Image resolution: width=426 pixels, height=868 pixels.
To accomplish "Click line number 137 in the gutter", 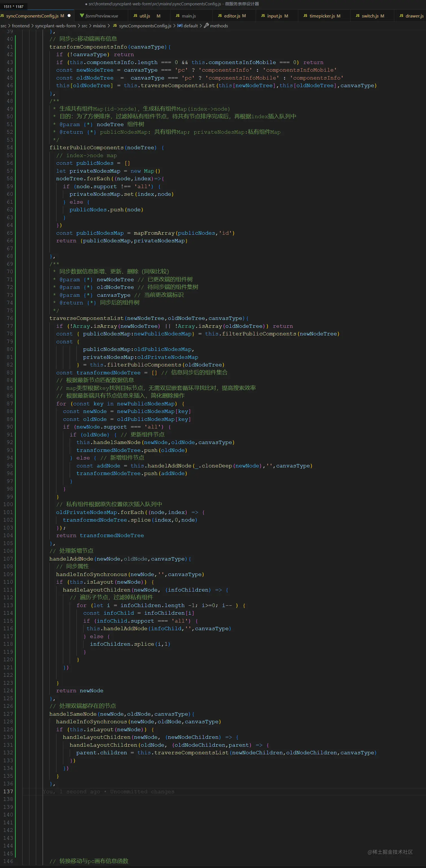I will pos(8,792).
